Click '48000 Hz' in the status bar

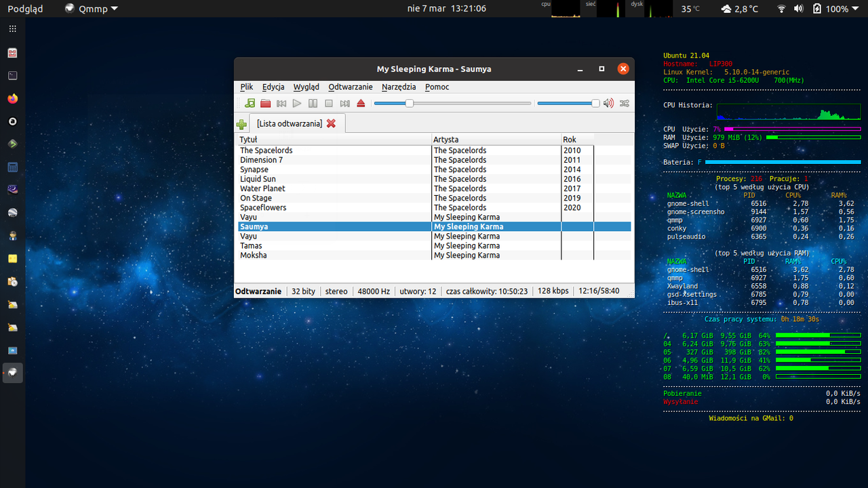[374, 291]
